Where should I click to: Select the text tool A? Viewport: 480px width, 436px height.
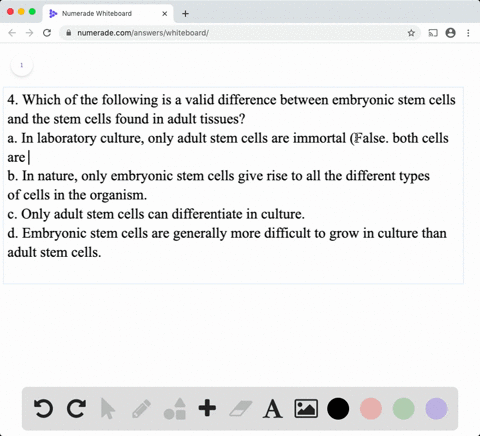[273, 409]
